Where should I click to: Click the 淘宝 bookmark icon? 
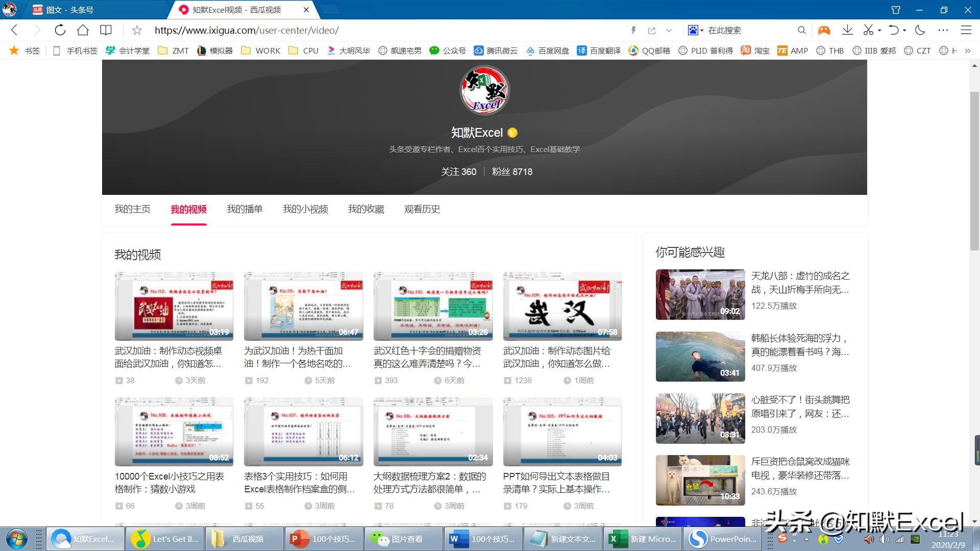745,51
